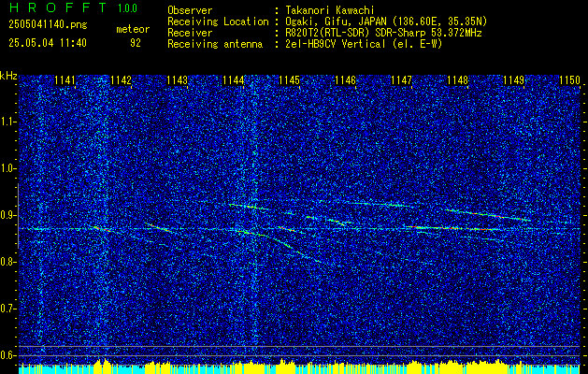
Task: Click the 1.1 frequency axis label
Action: 7,122
